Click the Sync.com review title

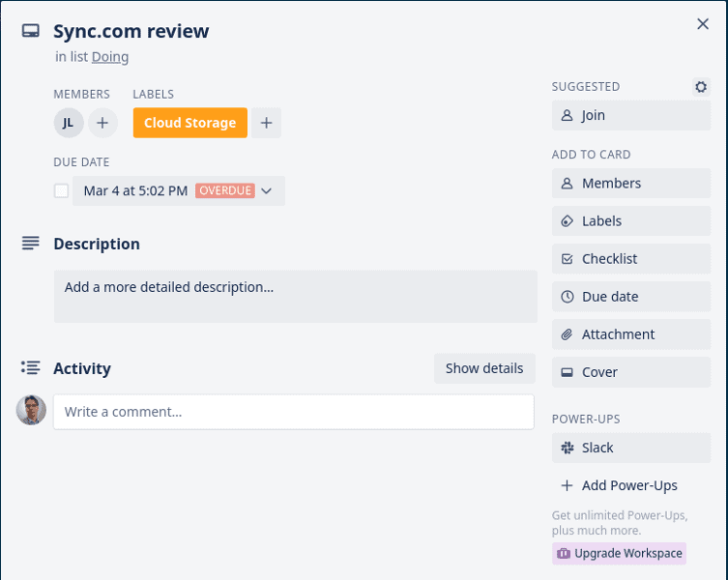tap(131, 31)
